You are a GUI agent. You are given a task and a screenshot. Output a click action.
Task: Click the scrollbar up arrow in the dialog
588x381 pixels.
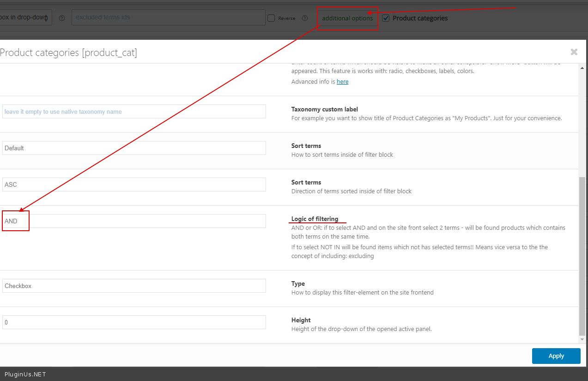tap(582, 68)
